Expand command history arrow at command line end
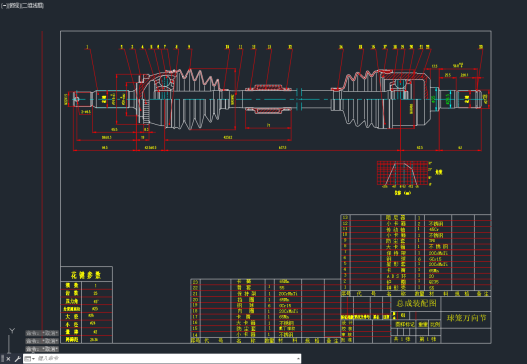Image resolution: width=527 pixels, height=364 pixels. coord(298,359)
